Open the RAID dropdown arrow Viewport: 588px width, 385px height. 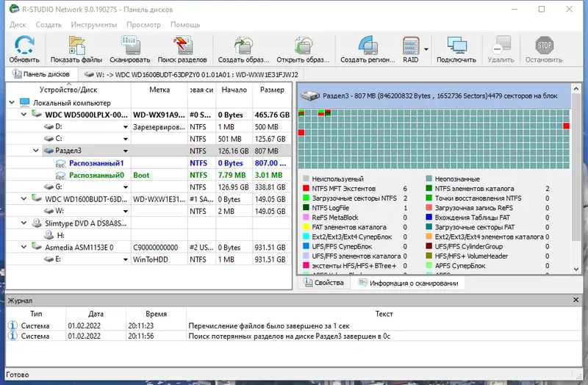click(426, 49)
